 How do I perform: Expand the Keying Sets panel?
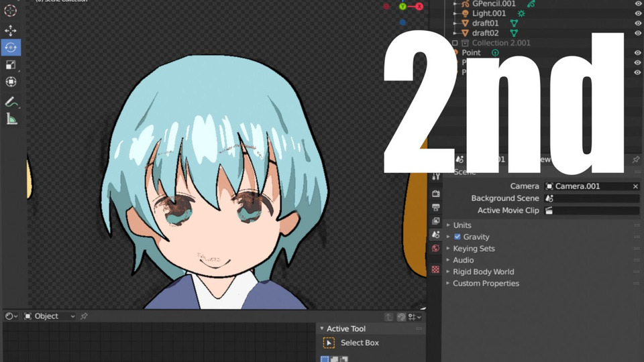point(448,249)
